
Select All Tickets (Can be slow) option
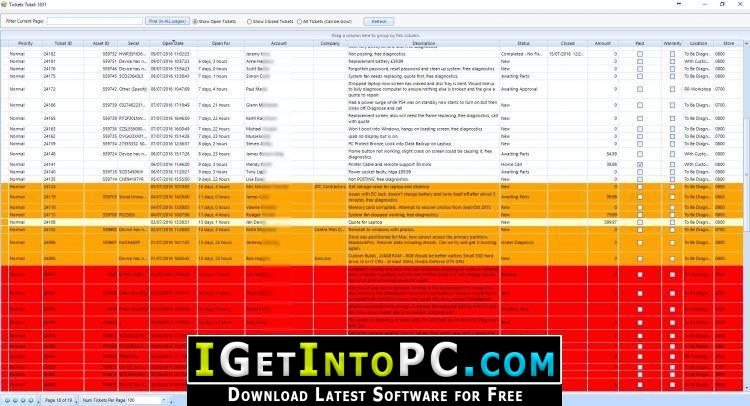[x=299, y=22]
